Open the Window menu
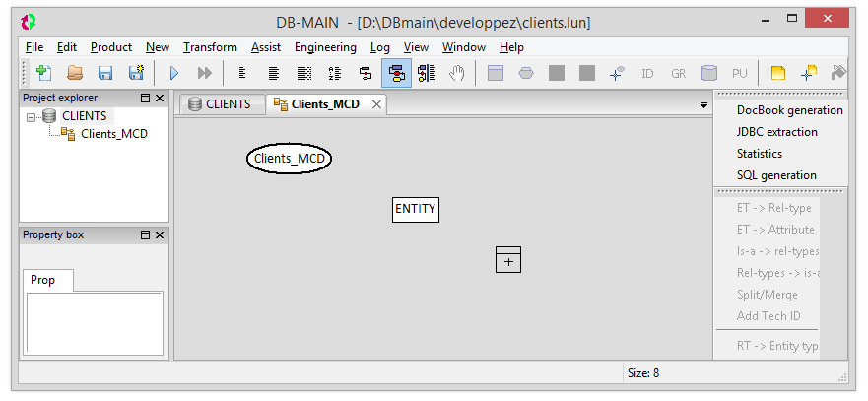The image size is (868, 401). (x=464, y=47)
